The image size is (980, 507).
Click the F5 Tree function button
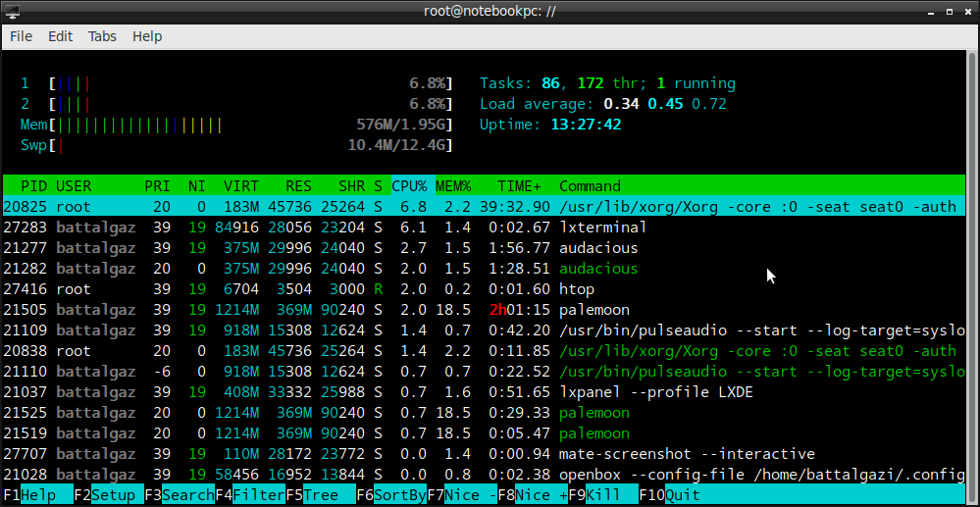coord(321,495)
